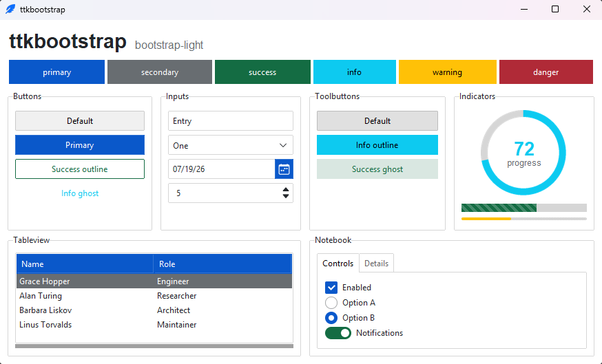Screen dimensions: 602x364
Task: Click the Success outline button
Action: click(80, 169)
